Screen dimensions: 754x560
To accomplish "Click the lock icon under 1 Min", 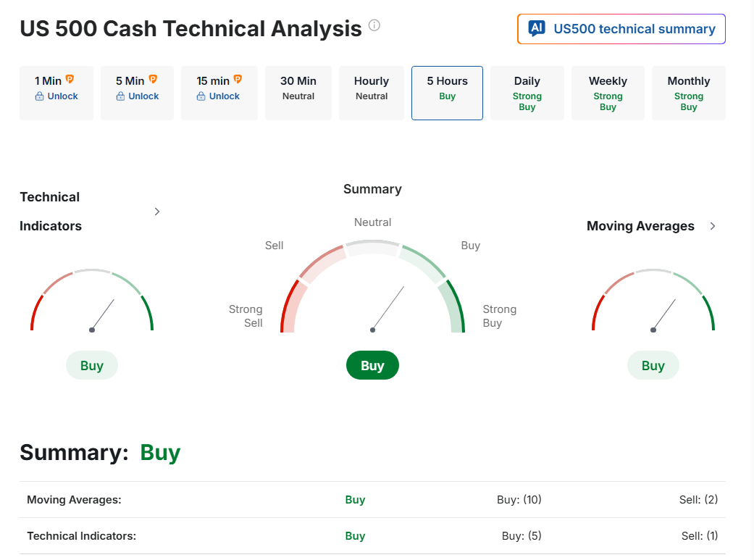I will (x=40, y=96).
